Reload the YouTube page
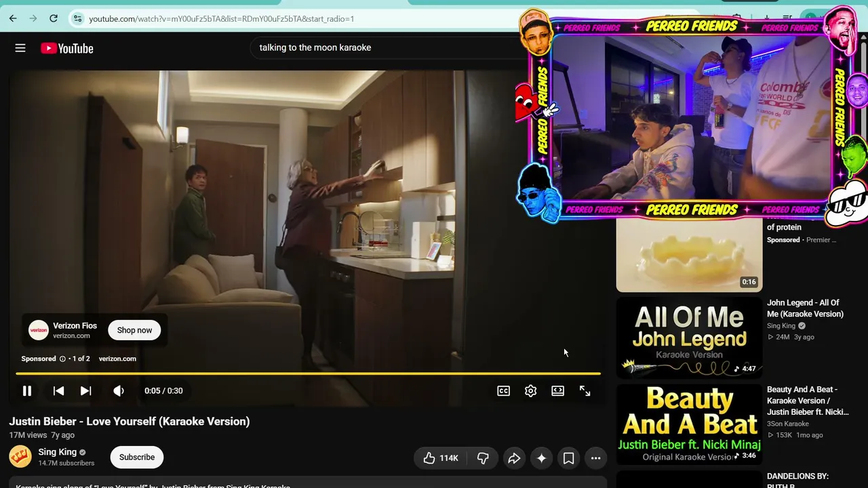Screen dimensions: 868x488 tap(54, 19)
